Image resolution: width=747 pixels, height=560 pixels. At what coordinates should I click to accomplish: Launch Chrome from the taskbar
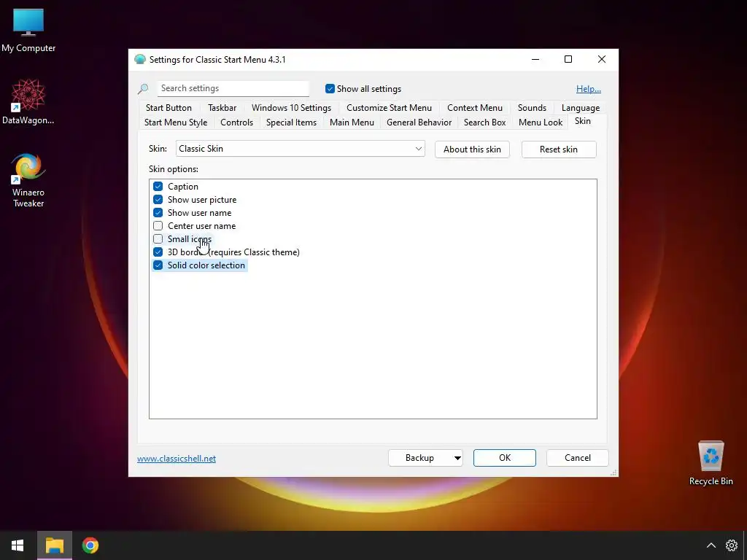coord(90,545)
